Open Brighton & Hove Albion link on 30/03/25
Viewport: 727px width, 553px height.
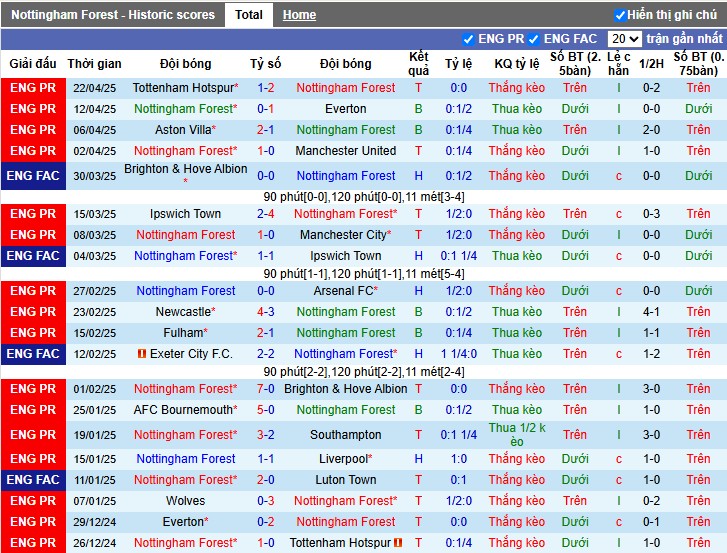(185, 169)
